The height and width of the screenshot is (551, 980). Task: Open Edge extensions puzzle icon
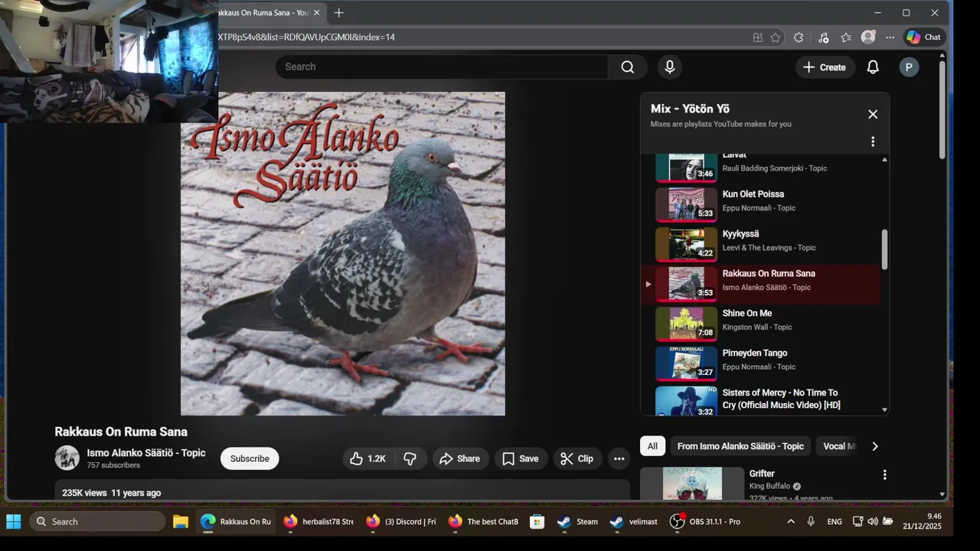click(799, 37)
